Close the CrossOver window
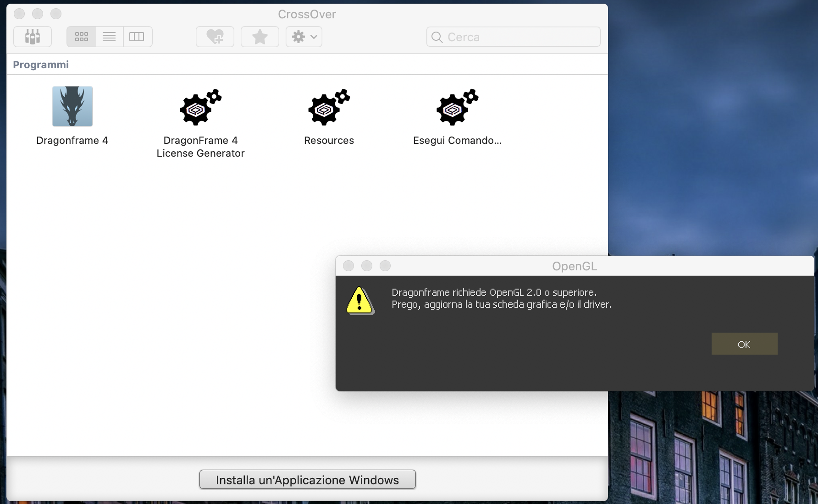Viewport: 818px width, 504px height. (19, 14)
